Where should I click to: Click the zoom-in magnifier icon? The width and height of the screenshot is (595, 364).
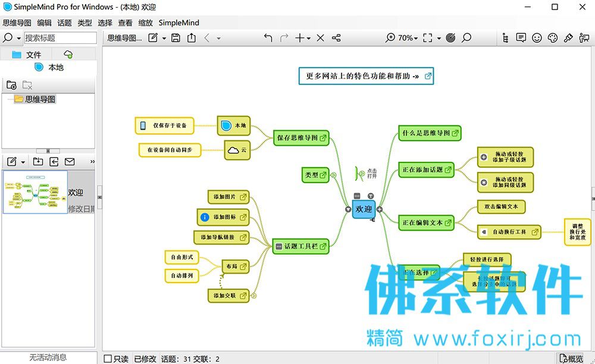[390, 37]
